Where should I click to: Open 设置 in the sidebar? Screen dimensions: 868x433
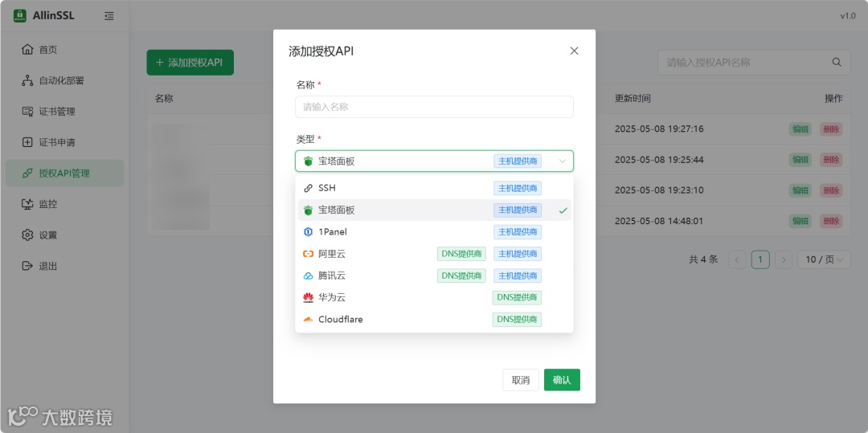pyautogui.click(x=65, y=235)
